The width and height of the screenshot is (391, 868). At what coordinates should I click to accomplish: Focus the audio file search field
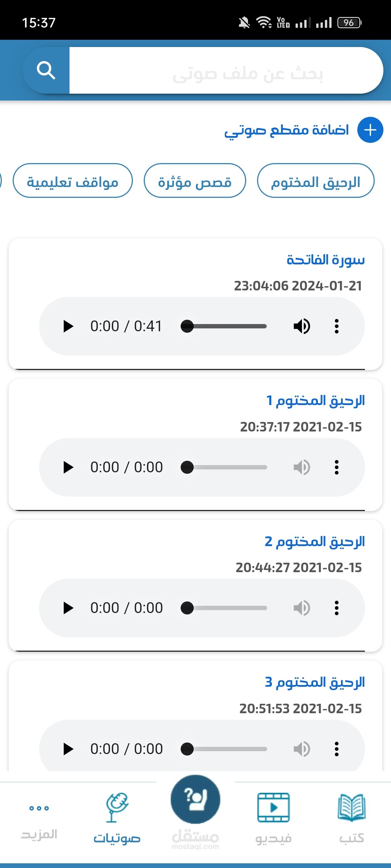click(226, 71)
